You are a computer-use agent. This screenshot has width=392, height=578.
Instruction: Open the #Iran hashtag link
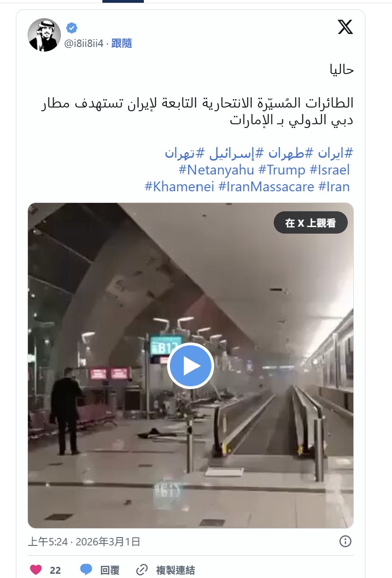[334, 187]
